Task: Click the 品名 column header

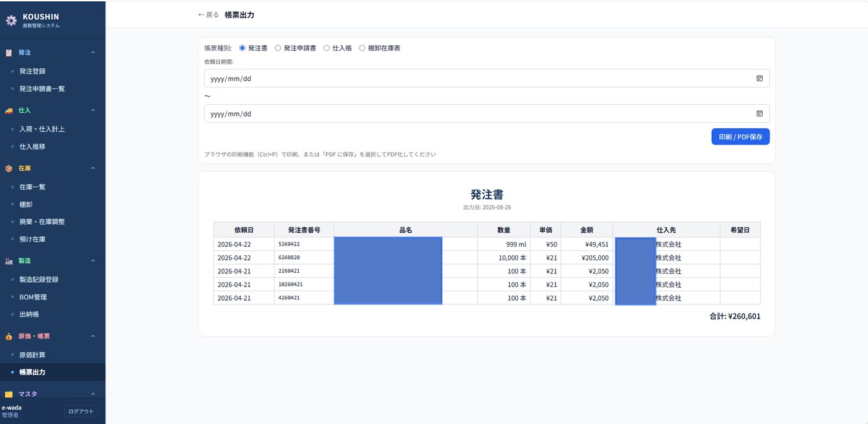Action: tap(405, 230)
